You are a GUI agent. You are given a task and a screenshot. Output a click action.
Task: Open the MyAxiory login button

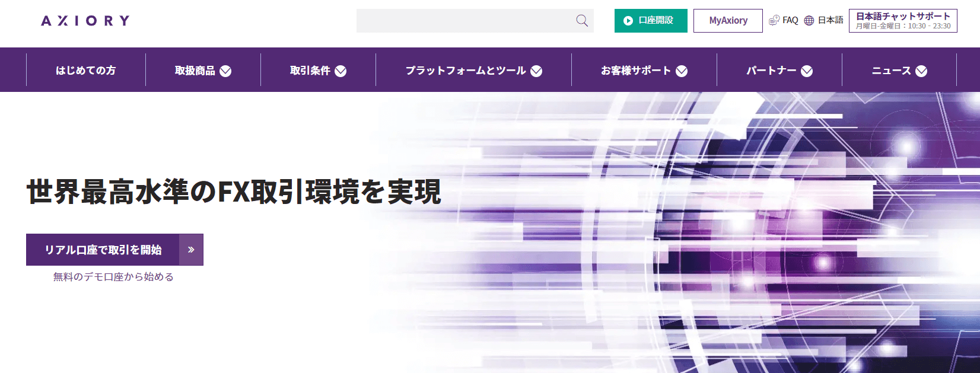(x=728, y=21)
